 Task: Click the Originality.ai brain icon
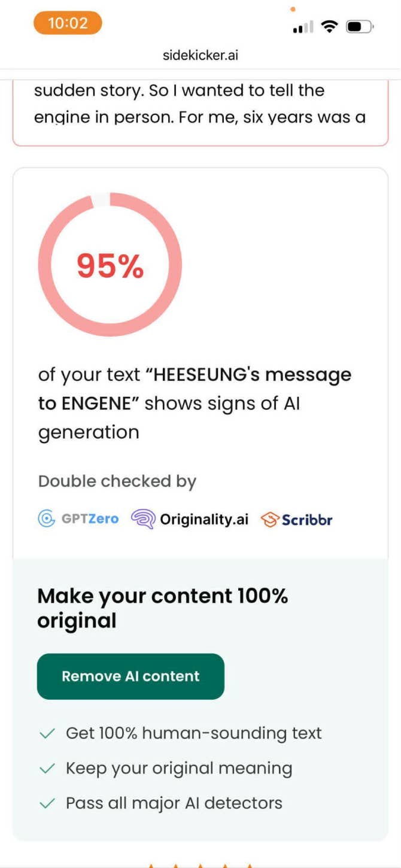[142, 519]
